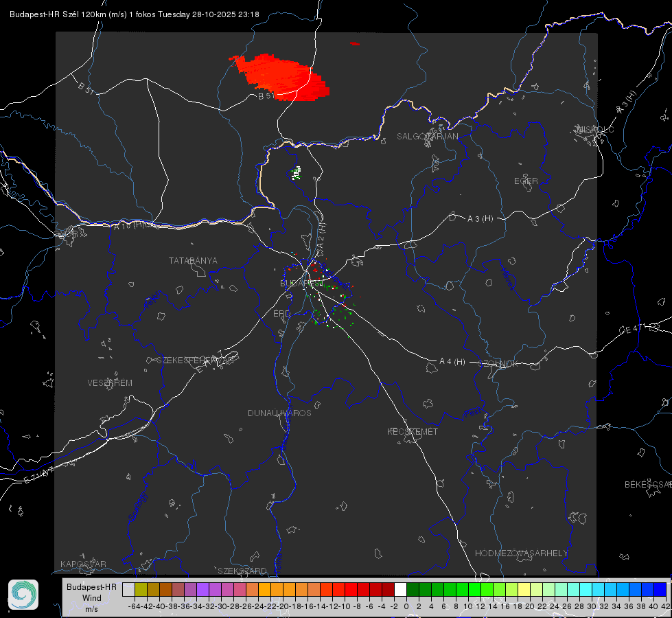The image size is (672, 618).
Task: Click the light gray first legend swatch
Action: pyautogui.click(x=128, y=589)
